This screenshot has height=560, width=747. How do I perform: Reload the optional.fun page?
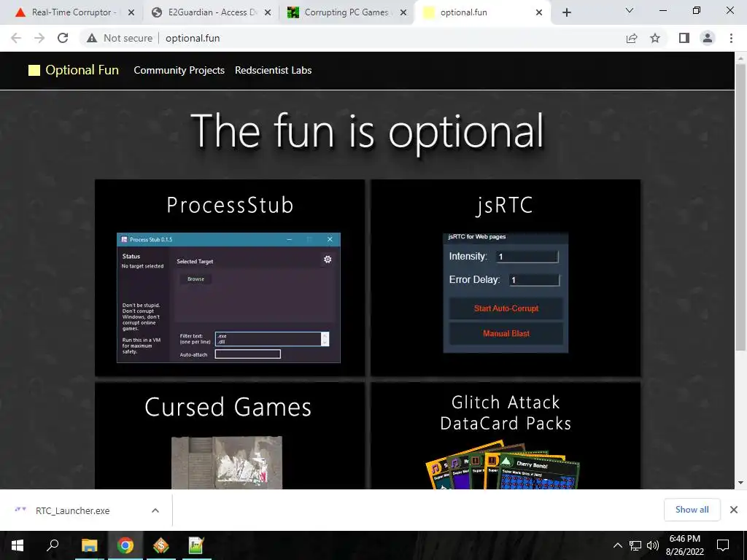(x=63, y=38)
